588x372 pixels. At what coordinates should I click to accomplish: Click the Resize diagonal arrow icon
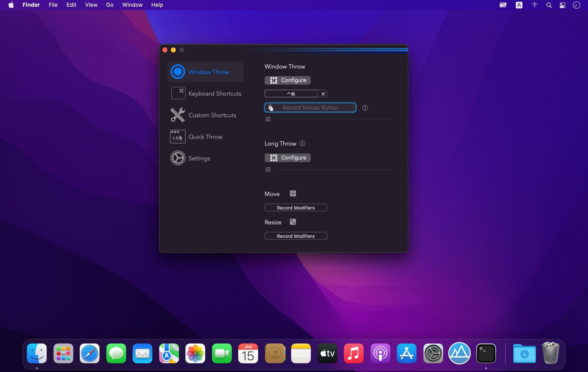(x=293, y=222)
